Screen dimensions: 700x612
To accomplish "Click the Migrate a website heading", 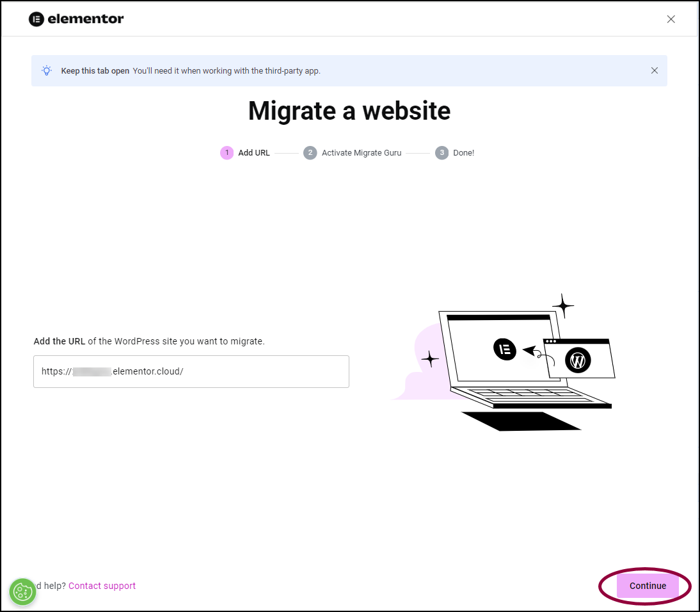I will pos(349,111).
